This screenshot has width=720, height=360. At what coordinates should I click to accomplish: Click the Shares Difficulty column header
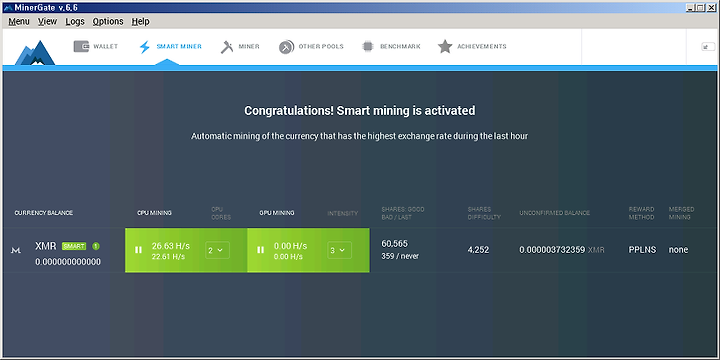[484, 213]
